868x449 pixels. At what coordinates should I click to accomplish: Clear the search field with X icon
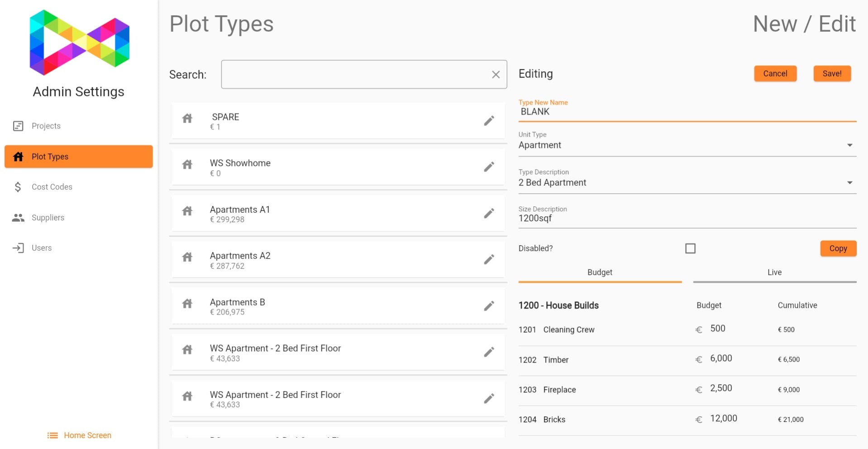tap(496, 75)
